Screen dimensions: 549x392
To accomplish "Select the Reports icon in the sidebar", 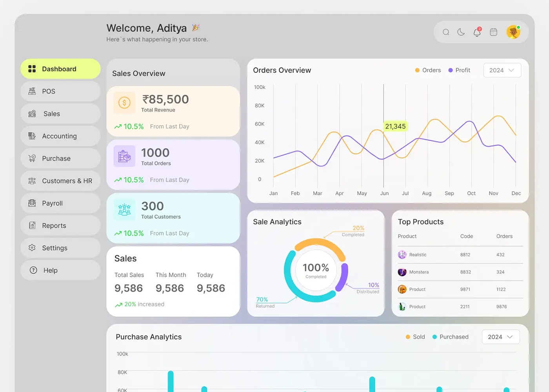I will 32,225.
